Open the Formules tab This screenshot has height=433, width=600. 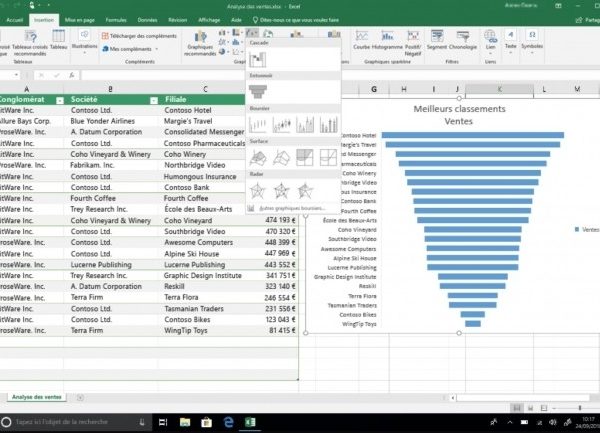point(116,20)
